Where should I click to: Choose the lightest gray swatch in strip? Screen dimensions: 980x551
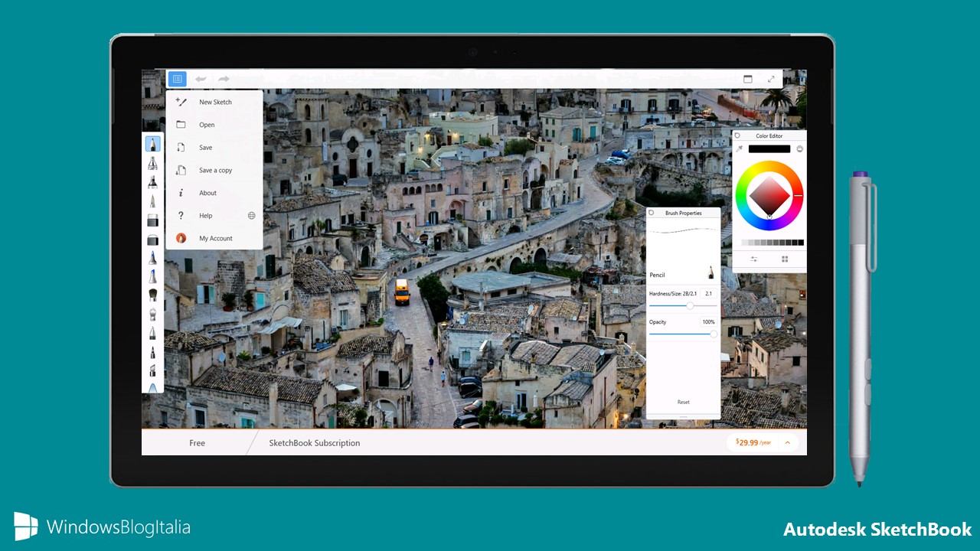coord(744,243)
